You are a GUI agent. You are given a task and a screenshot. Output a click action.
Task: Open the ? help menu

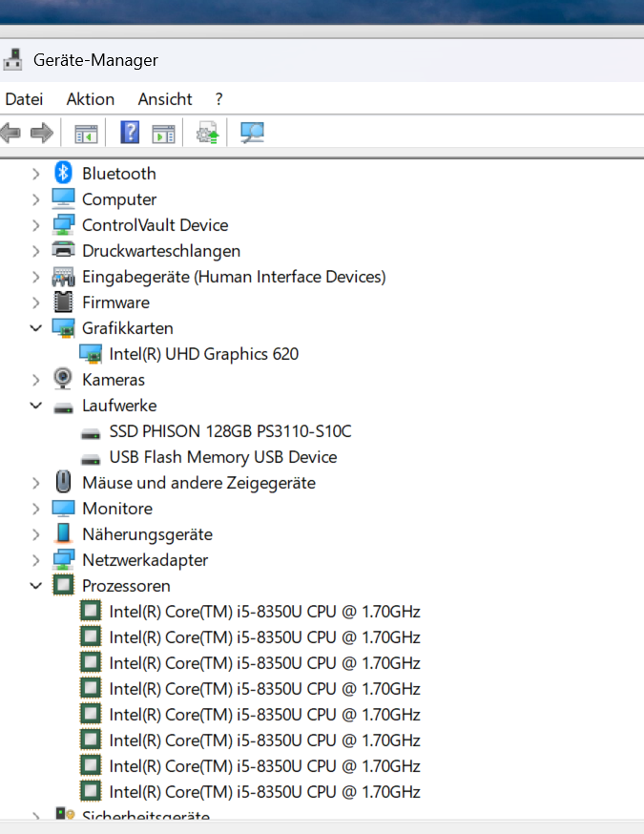[x=219, y=99]
